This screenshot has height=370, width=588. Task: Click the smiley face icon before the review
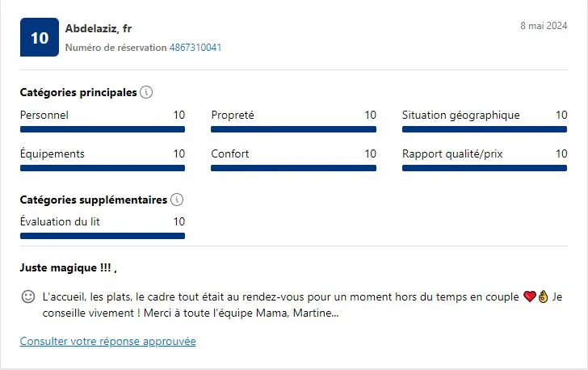pos(28,296)
